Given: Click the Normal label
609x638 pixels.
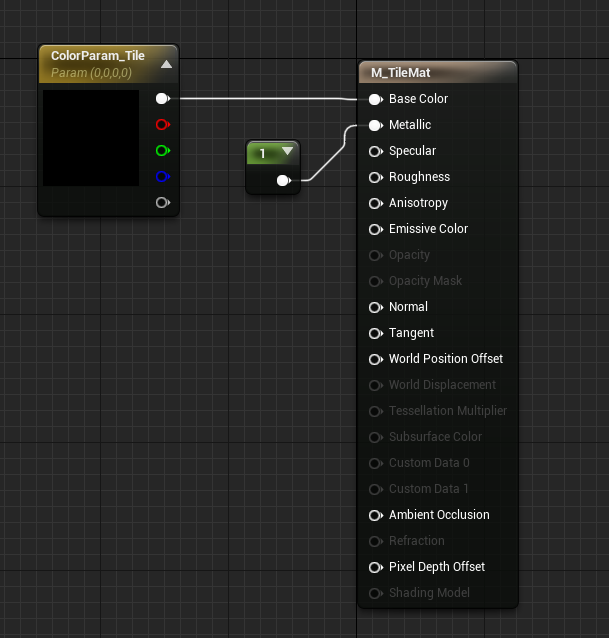Looking at the screenshot, I should [408, 307].
